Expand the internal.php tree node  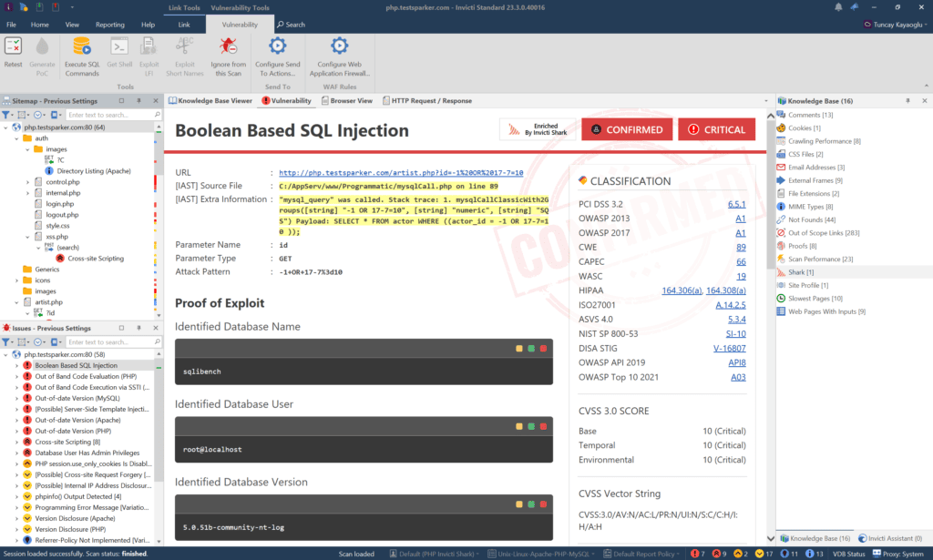(27, 193)
